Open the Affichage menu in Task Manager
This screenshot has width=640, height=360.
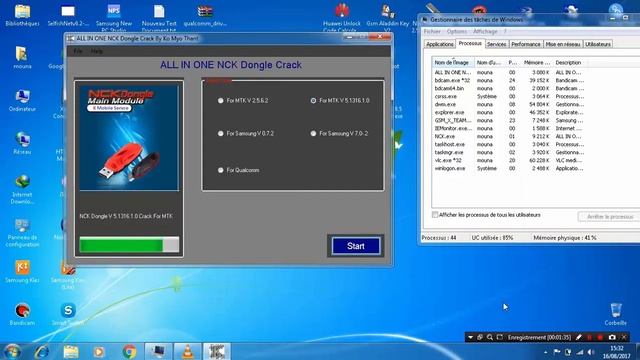click(x=485, y=31)
